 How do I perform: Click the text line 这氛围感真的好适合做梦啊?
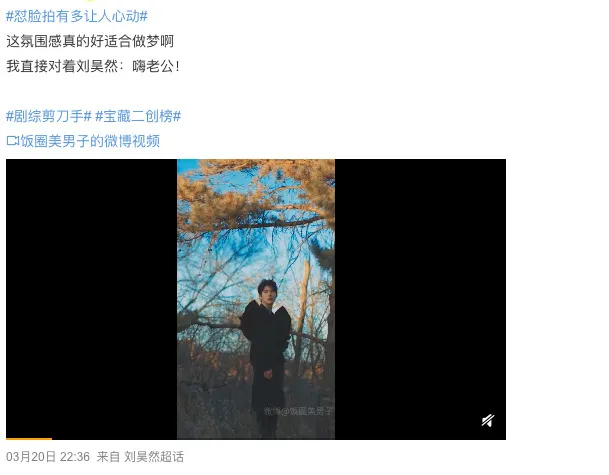(x=90, y=41)
